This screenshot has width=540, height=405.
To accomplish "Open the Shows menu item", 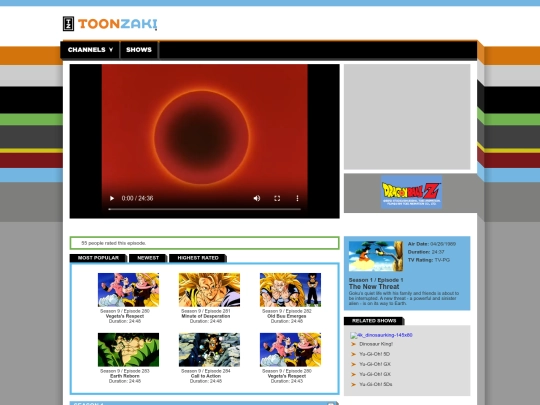I will (x=139, y=50).
